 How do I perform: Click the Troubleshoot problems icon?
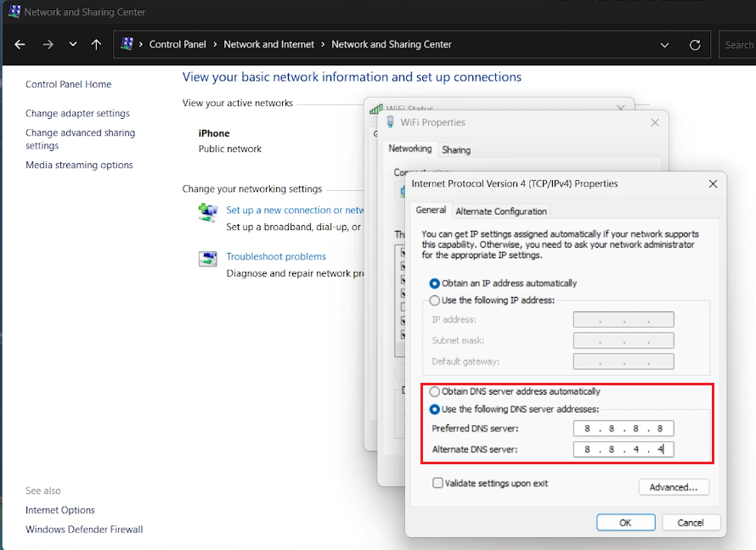point(207,259)
